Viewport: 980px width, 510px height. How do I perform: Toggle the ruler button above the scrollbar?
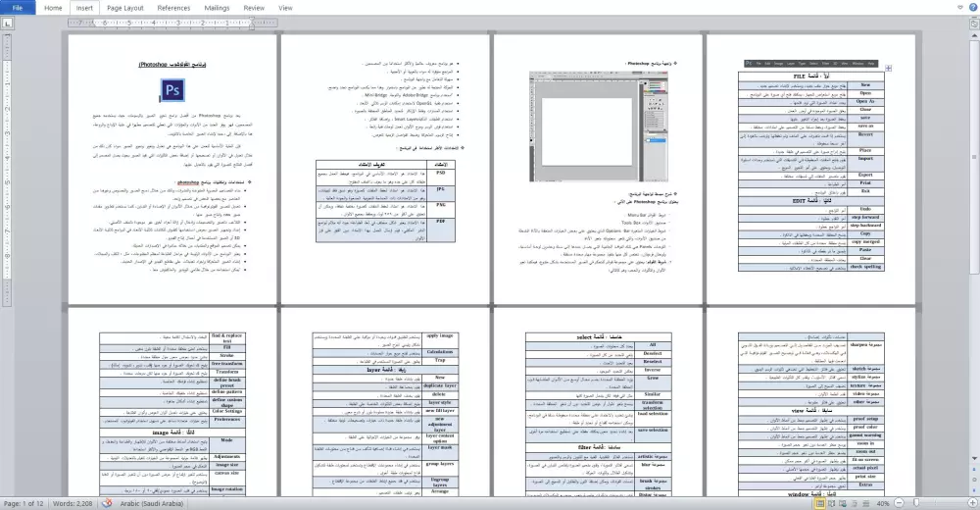tap(974, 24)
